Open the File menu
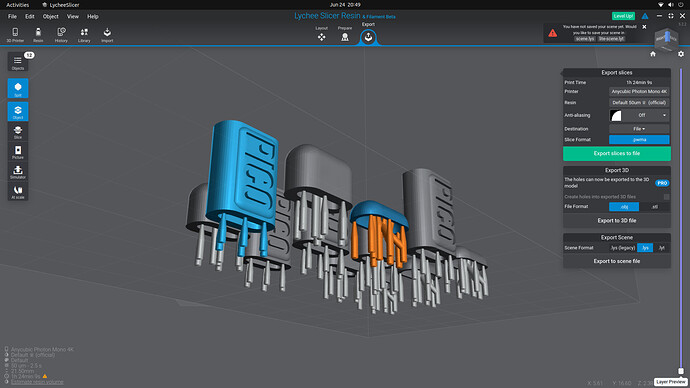 12,16
